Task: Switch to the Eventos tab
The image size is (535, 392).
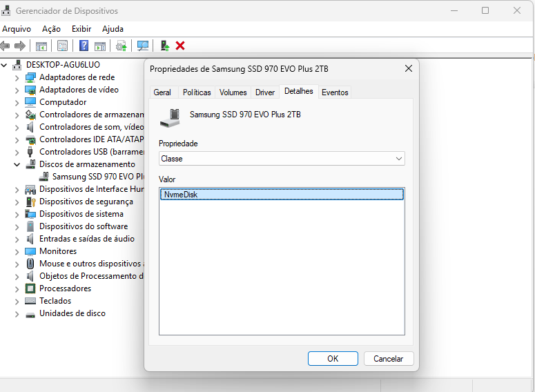Action: (x=335, y=92)
